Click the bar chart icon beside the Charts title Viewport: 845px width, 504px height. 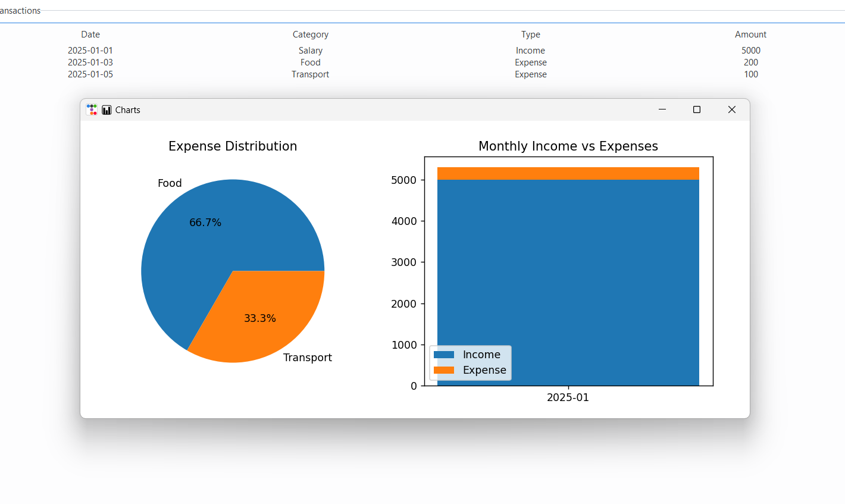(107, 109)
